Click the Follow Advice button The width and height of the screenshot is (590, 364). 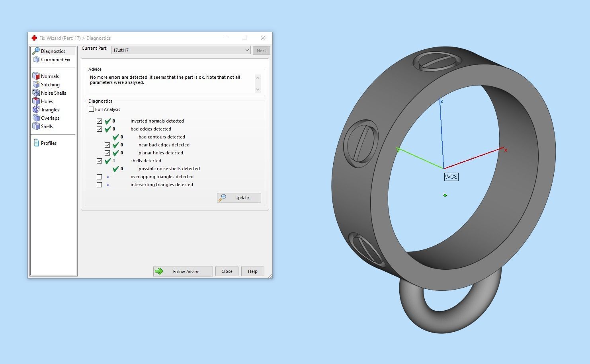[183, 271]
